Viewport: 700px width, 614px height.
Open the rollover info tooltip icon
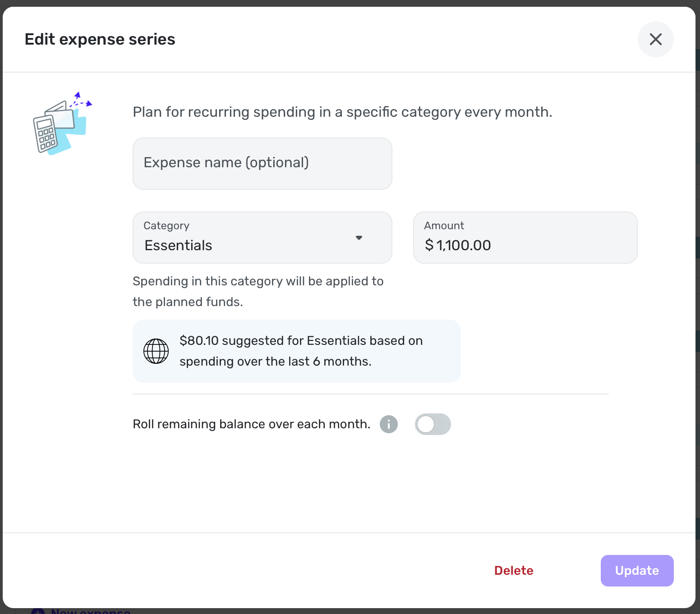[389, 424]
